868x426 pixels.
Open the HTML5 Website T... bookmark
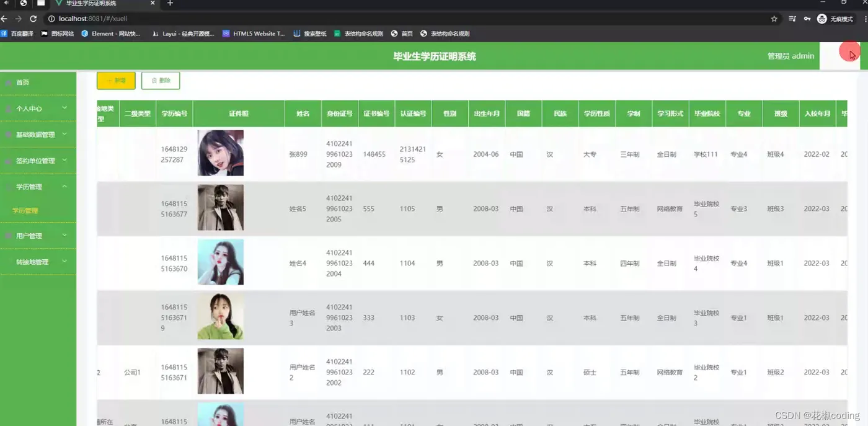(x=254, y=33)
